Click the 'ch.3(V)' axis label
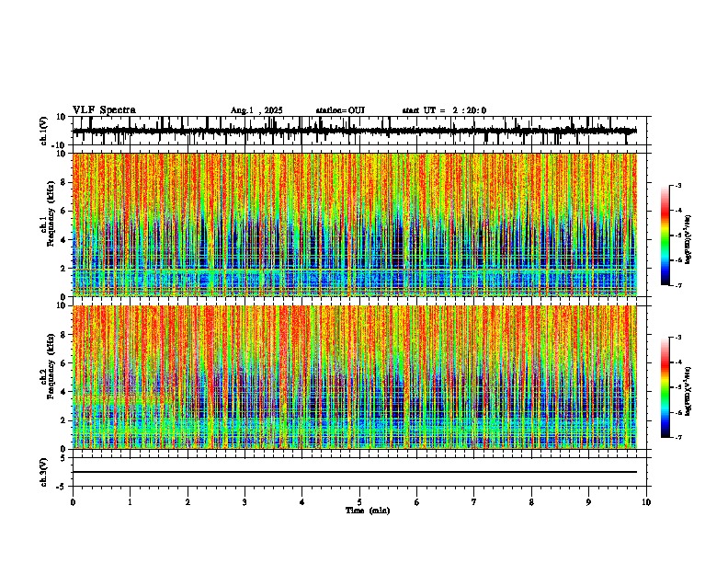 [44, 472]
